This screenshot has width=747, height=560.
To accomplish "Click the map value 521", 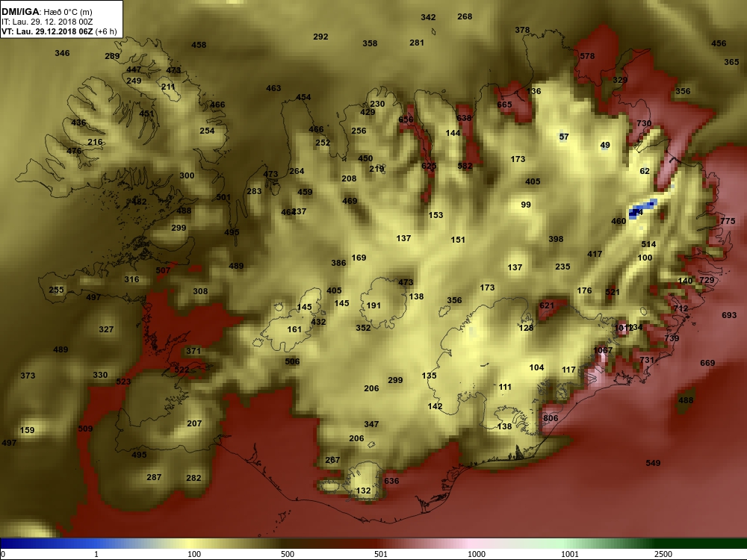I will coord(613,292).
